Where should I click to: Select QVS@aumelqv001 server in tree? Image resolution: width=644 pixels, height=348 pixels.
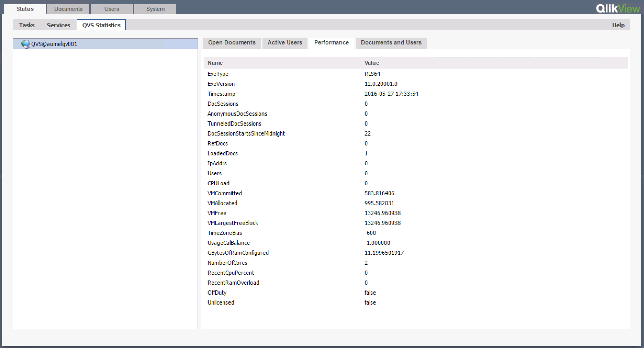54,44
